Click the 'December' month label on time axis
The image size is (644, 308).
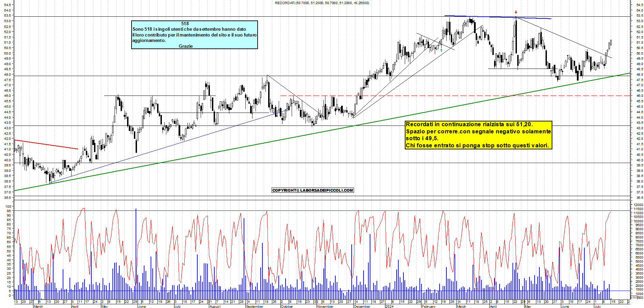pos(362,306)
